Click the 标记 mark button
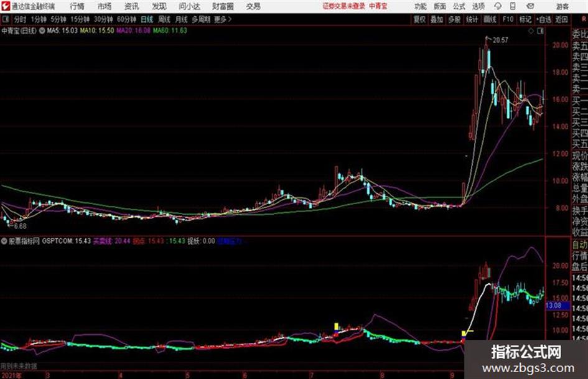 point(525,19)
